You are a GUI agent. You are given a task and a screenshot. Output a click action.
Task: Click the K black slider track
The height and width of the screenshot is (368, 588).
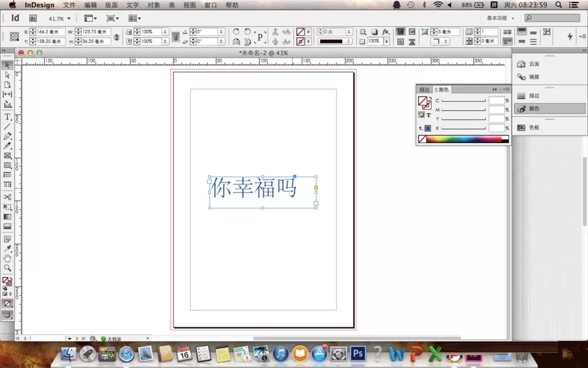click(x=463, y=128)
